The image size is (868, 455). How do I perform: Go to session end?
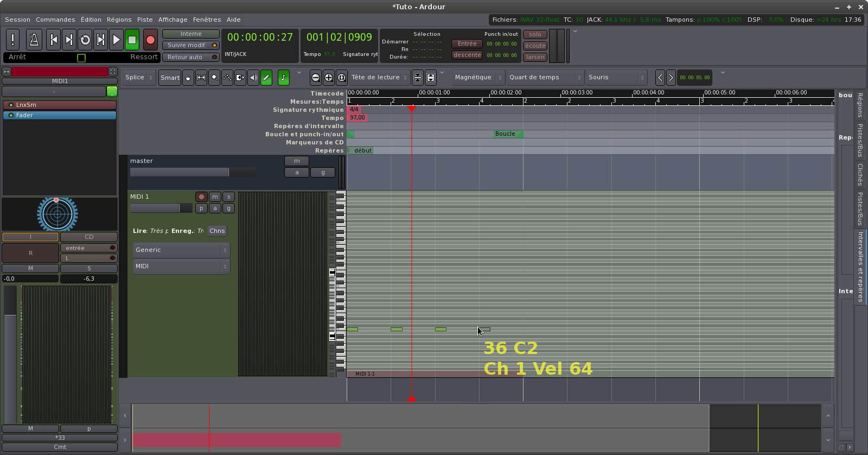[x=69, y=40]
